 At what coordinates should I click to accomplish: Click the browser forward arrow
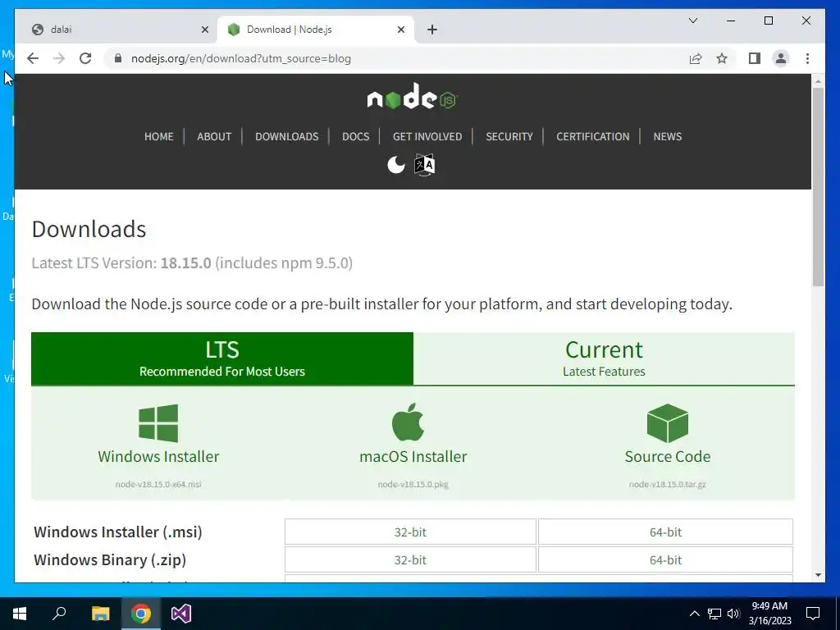point(59,58)
